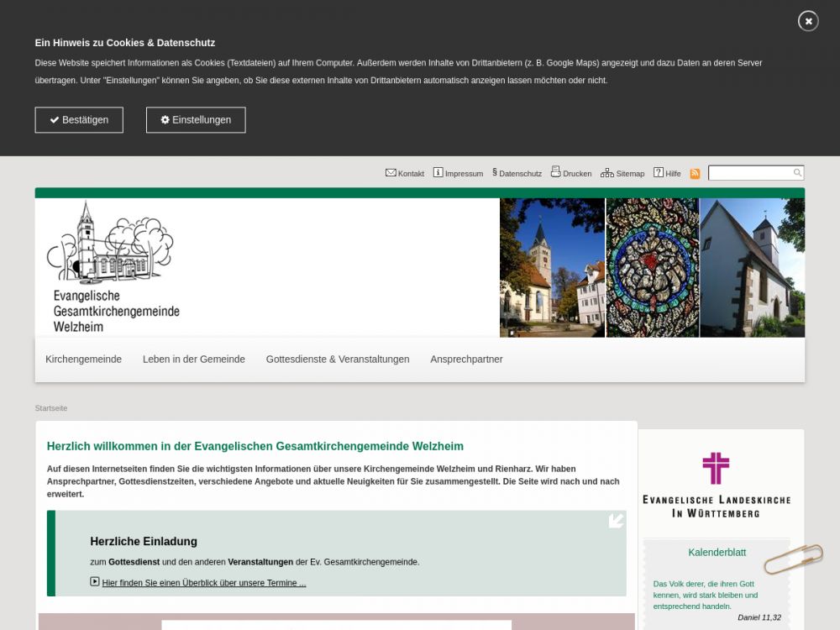Expand Gottesdienste & Veranstaltungen menu
The width and height of the screenshot is (840, 630).
click(x=338, y=360)
